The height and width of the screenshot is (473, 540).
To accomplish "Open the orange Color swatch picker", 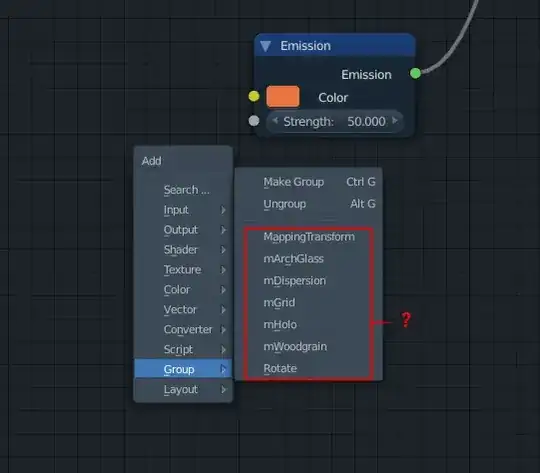I will coord(283,97).
